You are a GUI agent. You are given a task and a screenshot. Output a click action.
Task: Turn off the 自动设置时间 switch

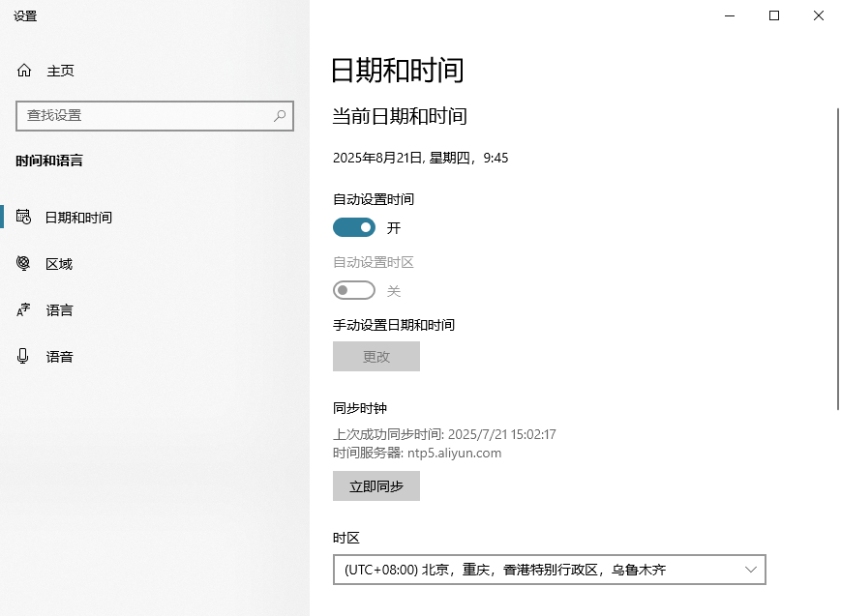pos(354,227)
